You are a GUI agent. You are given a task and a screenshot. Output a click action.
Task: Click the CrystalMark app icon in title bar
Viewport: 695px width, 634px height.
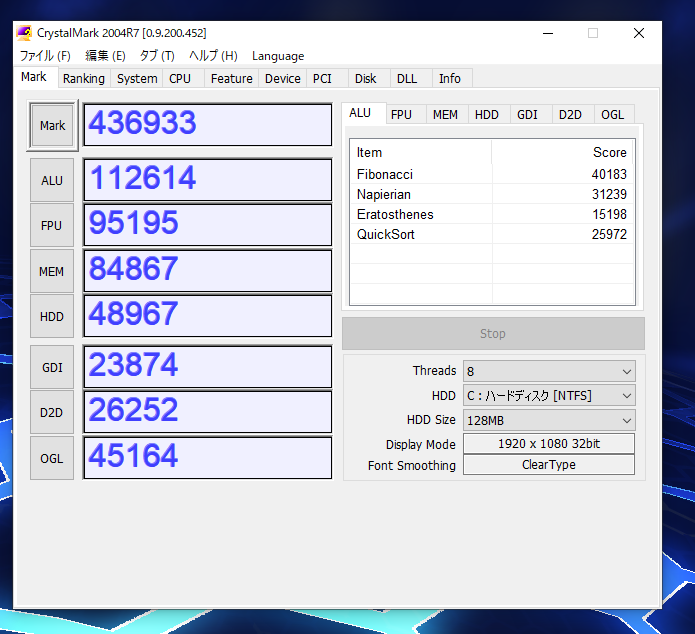tap(24, 33)
